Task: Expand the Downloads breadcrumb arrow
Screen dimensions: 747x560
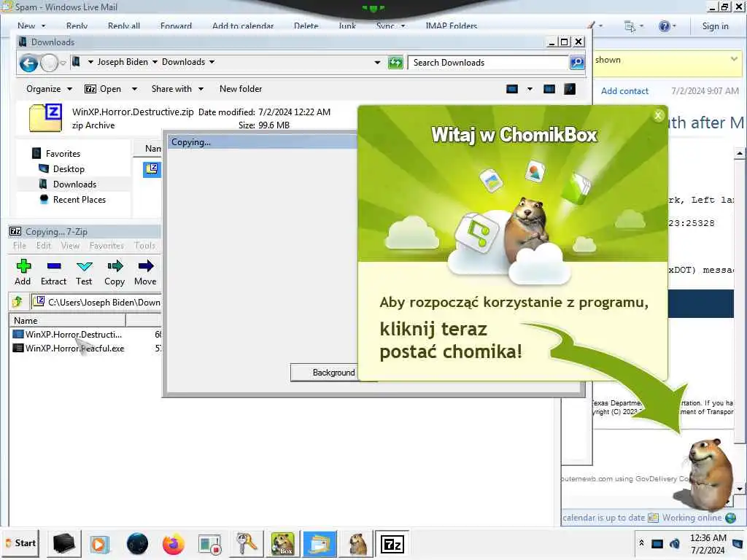Action: point(212,63)
